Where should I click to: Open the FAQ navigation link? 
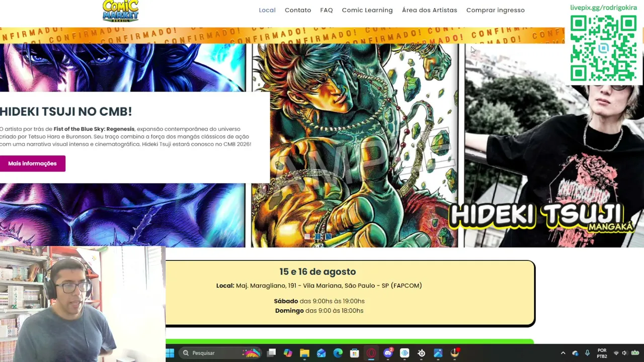pos(327,10)
